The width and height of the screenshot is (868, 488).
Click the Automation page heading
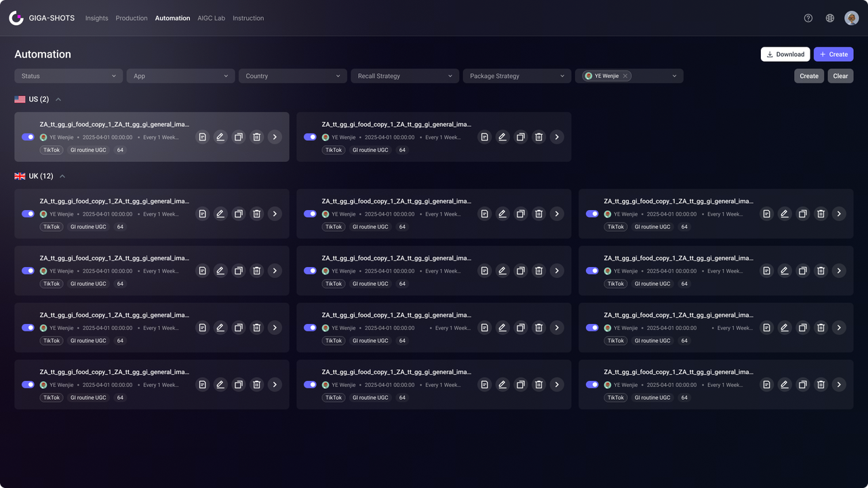tap(43, 54)
